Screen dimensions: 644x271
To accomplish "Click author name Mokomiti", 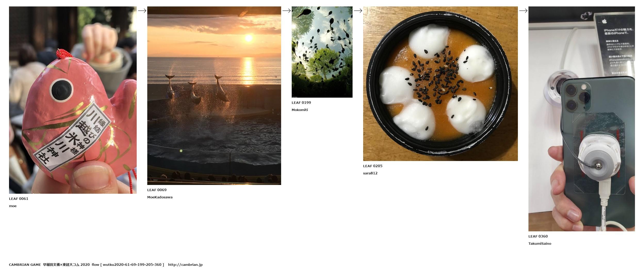I will 300,110.
